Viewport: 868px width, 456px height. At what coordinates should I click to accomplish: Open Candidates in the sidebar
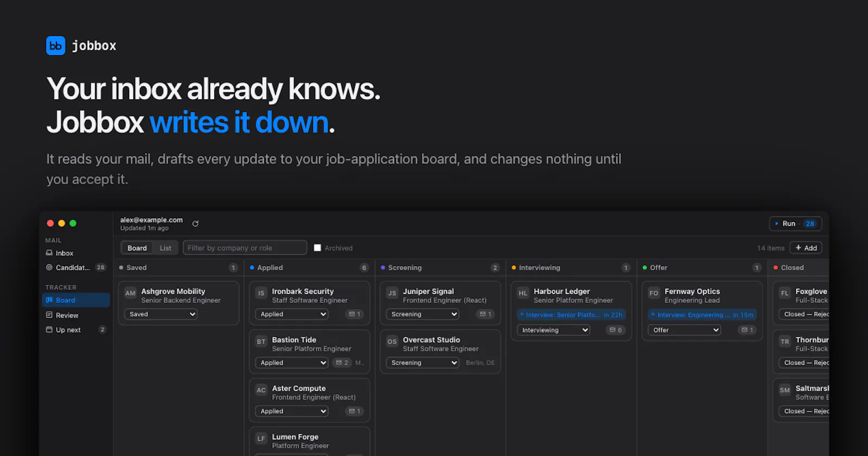[x=76, y=268]
